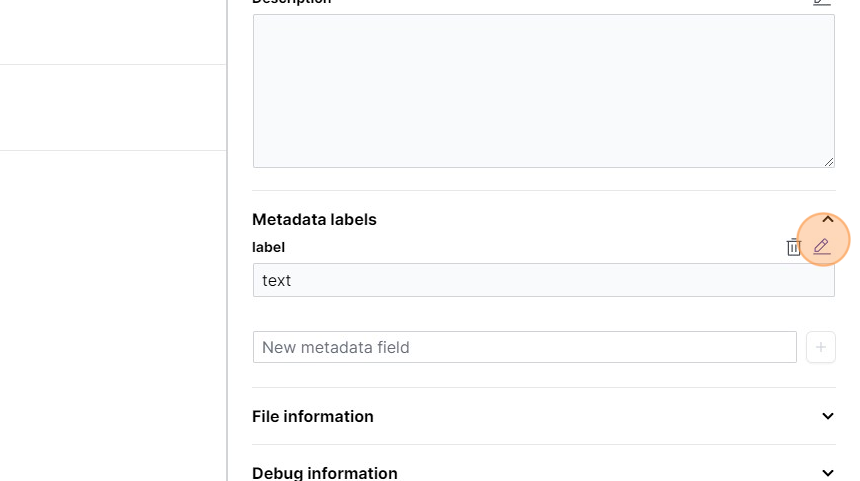Expand the Debug information chevron
The height and width of the screenshot is (481, 860).
pos(828,472)
